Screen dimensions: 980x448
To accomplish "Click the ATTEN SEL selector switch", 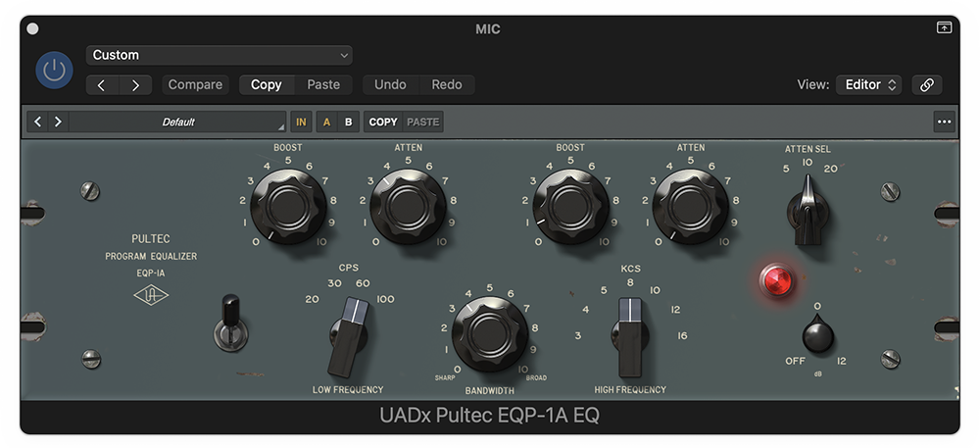I will [x=808, y=210].
